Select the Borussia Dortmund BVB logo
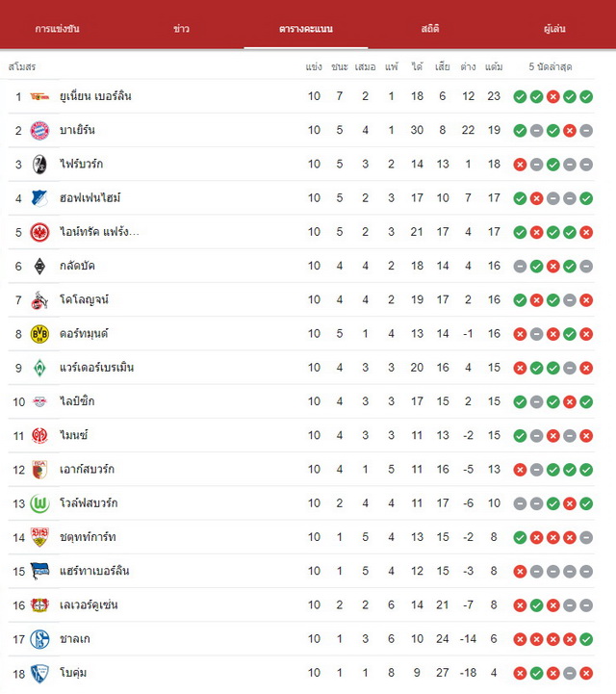The height and width of the screenshot is (694, 616). pyautogui.click(x=39, y=334)
